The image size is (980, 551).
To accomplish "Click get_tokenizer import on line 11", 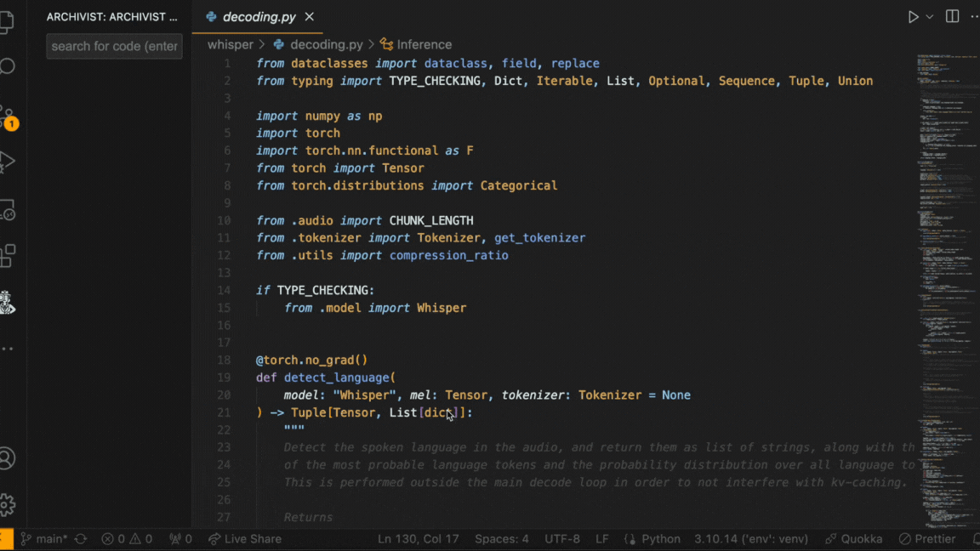I will click(x=539, y=237).
